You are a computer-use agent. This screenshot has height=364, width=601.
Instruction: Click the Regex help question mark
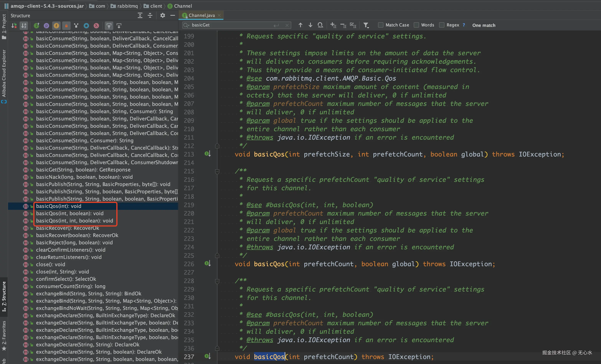click(x=464, y=25)
